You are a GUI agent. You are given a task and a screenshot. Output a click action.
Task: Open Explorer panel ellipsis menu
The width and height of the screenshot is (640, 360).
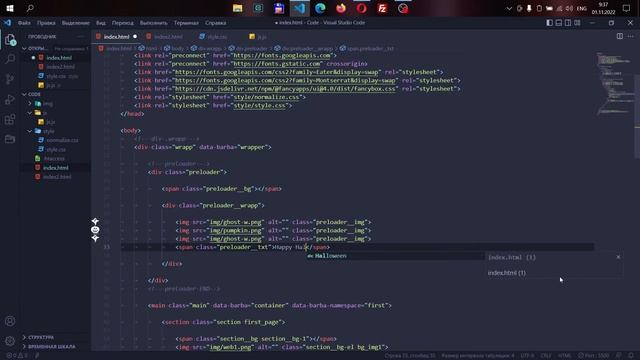[80, 36]
